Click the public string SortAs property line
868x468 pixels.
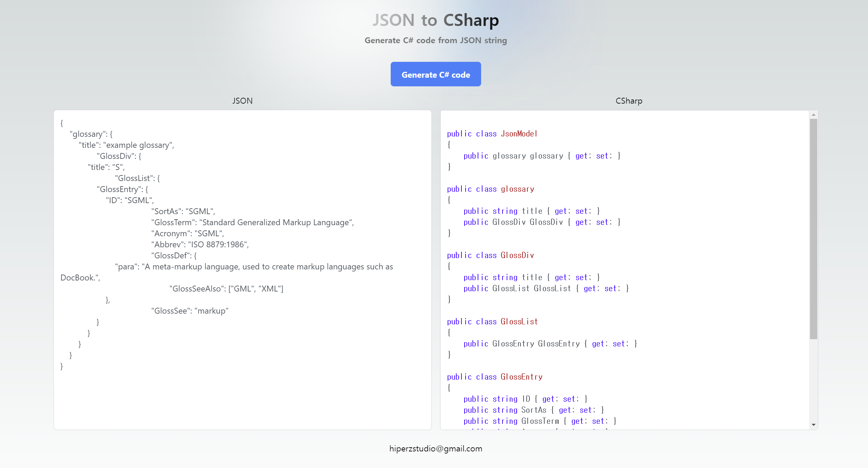533,410
